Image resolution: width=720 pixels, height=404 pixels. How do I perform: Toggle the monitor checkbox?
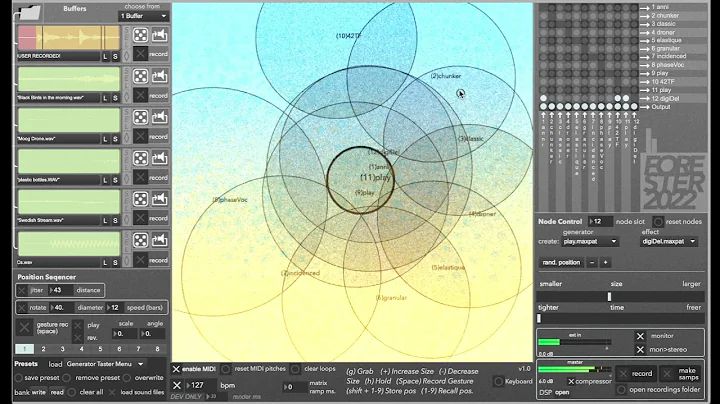640,336
